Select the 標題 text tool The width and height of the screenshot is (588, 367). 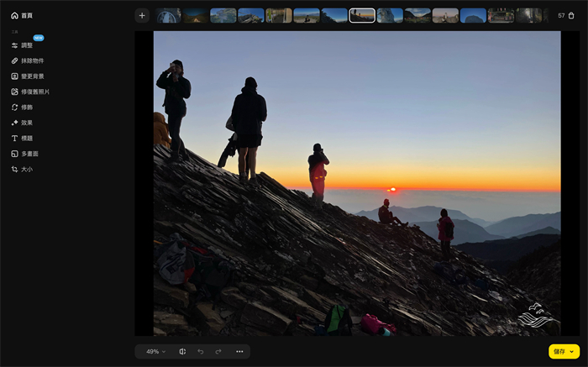27,138
